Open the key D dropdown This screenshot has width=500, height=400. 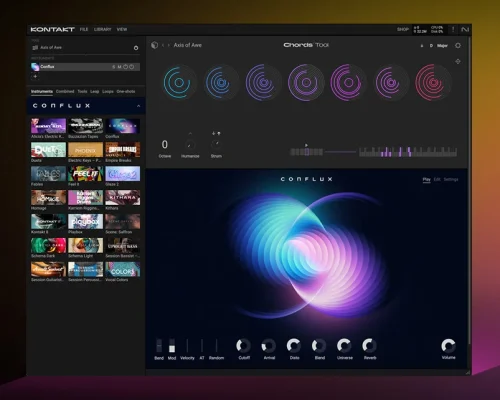click(x=431, y=46)
